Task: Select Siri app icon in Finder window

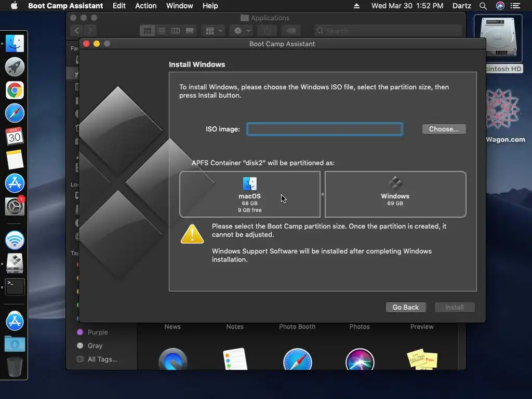Action: [x=360, y=360]
